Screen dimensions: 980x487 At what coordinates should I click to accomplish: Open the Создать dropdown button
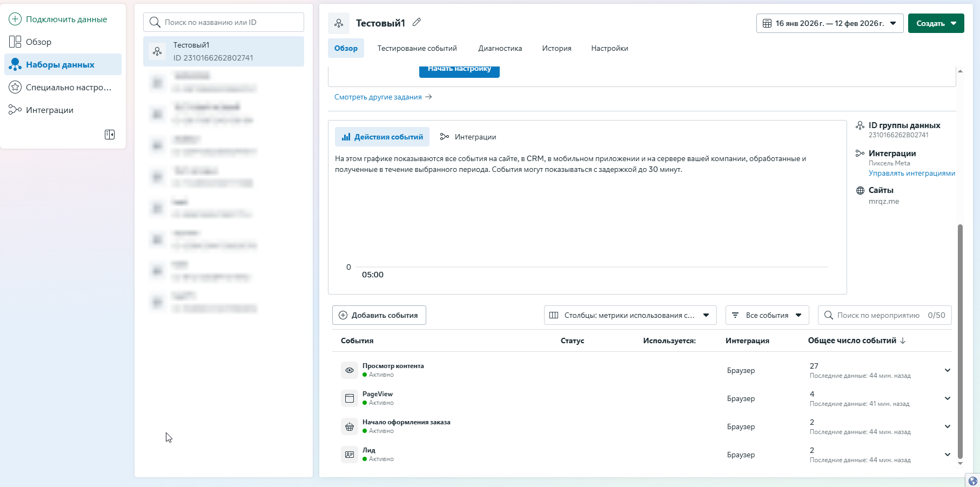[x=936, y=23]
